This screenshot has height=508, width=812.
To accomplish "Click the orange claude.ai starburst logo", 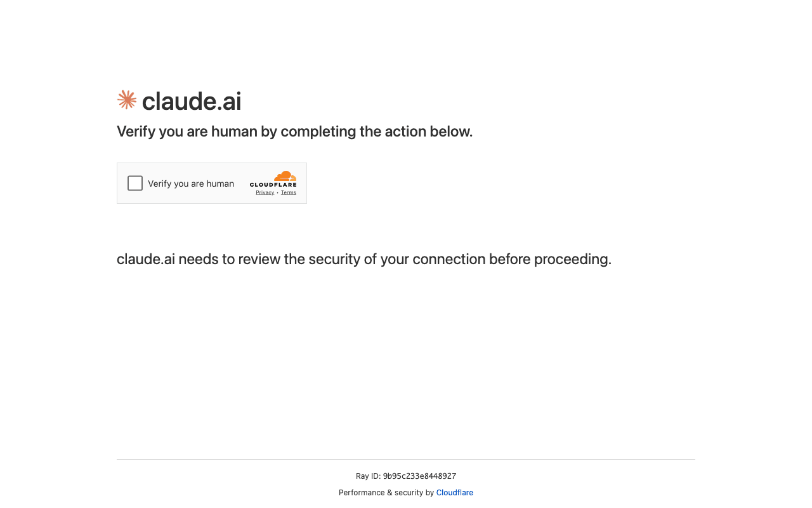I will 126,100.
